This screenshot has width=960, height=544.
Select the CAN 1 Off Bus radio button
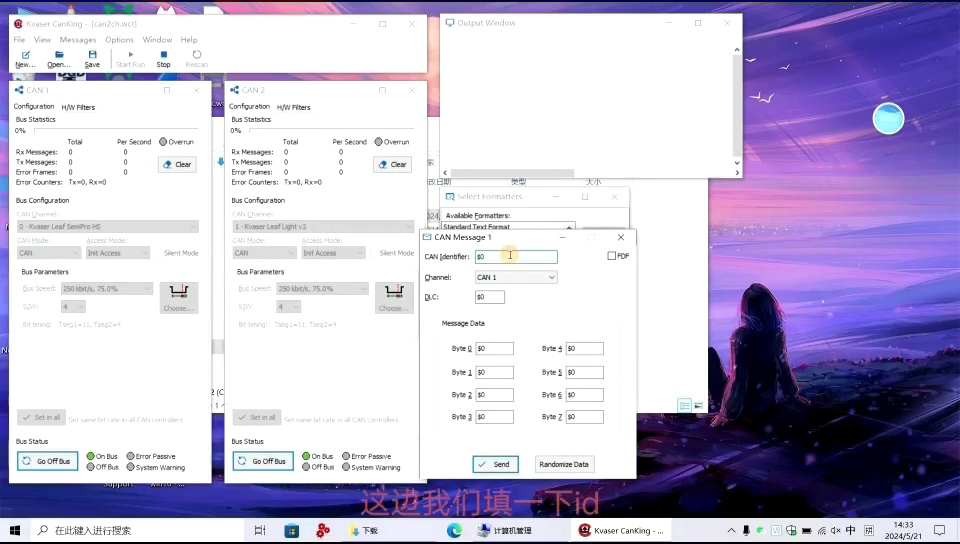[x=91, y=467]
